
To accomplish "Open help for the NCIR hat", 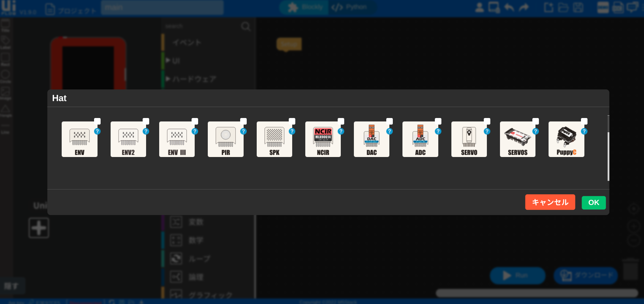I will 341,131.
